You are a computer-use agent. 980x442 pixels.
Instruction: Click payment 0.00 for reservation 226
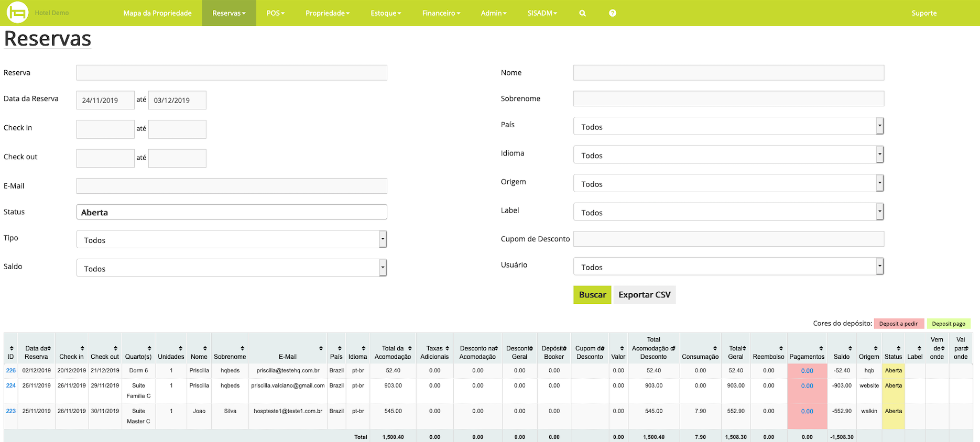[807, 371]
